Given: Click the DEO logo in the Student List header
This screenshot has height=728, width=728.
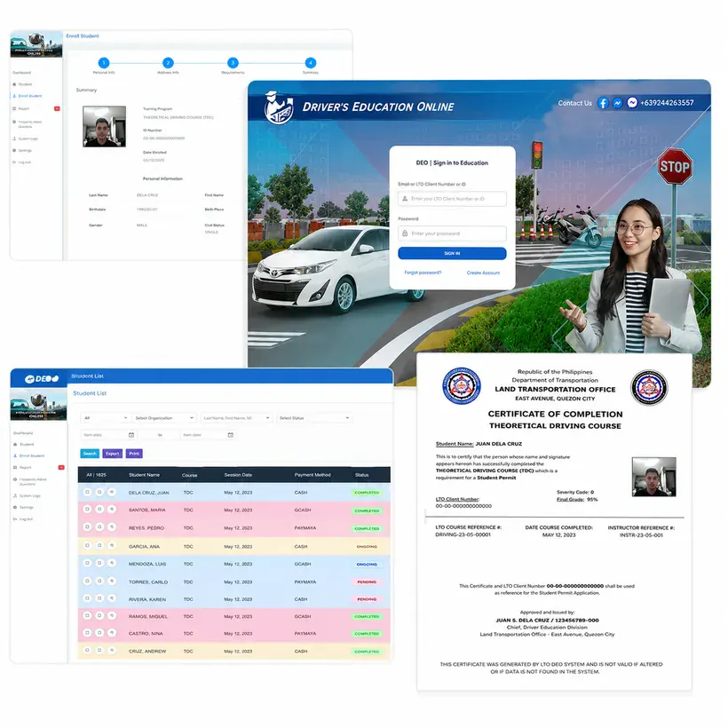Looking at the screenshot, I should pos(42,379).
